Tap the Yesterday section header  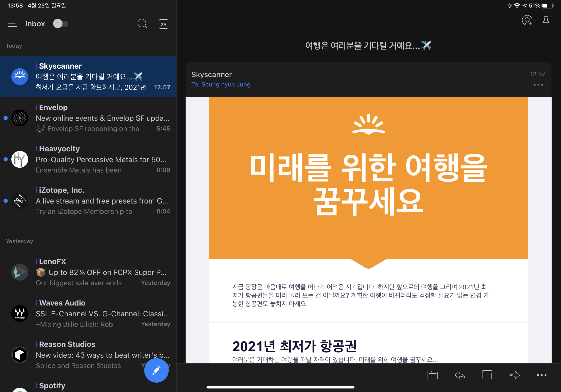(19, 241)
